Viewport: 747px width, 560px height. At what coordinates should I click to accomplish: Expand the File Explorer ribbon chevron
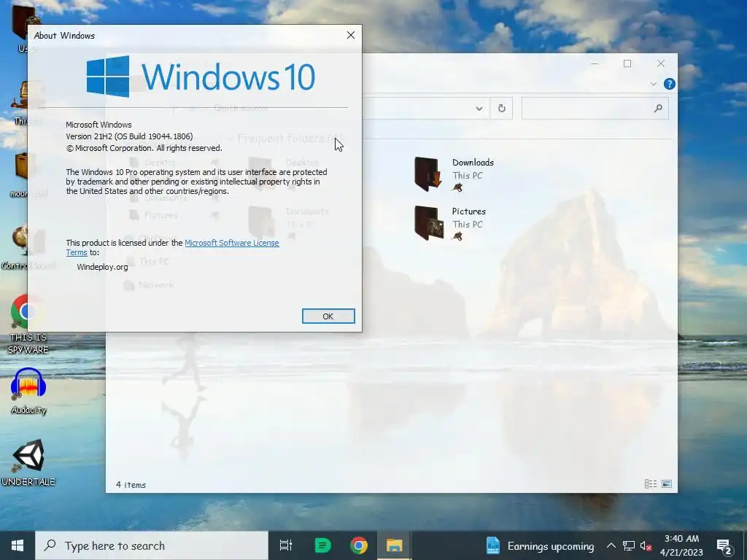tap(653, 85)
